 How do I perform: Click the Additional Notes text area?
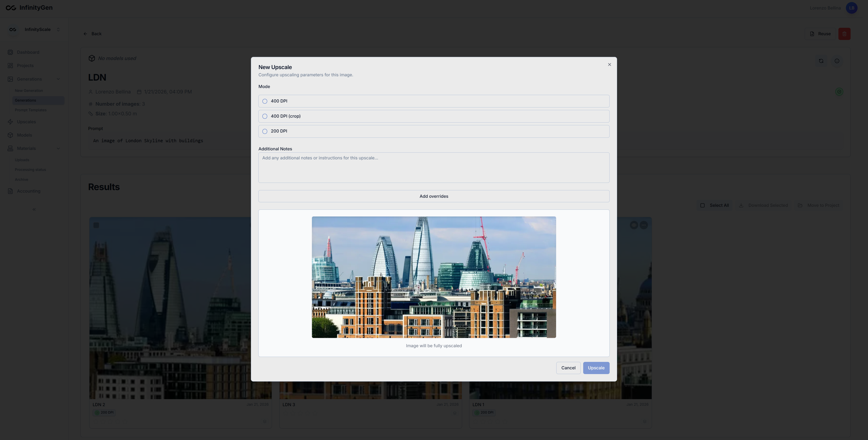[x=434, y=168]
